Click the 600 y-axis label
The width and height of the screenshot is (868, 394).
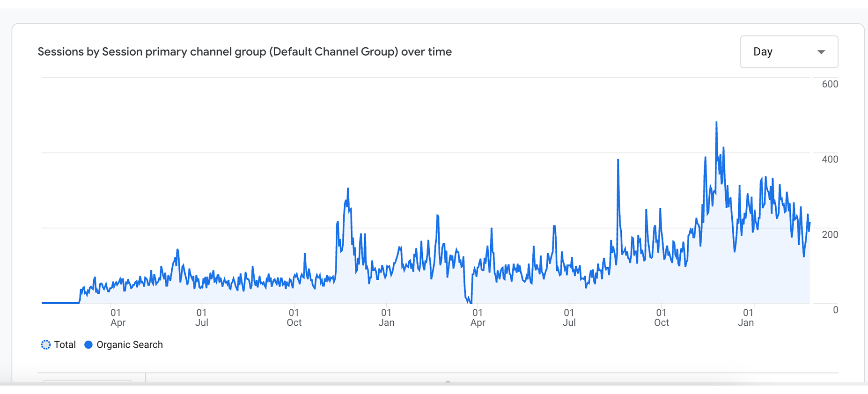tap(830, 84)
